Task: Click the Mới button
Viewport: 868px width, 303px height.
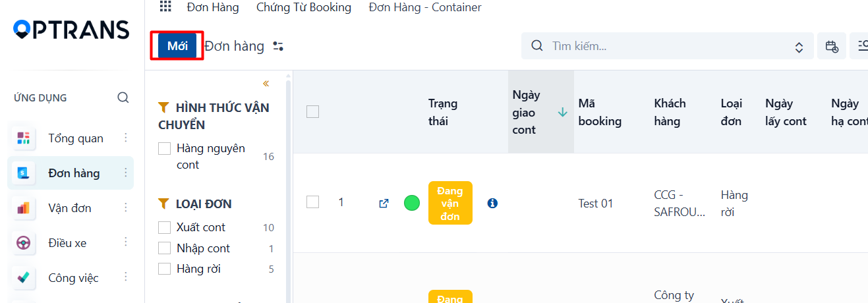Action: click(177, 46)
